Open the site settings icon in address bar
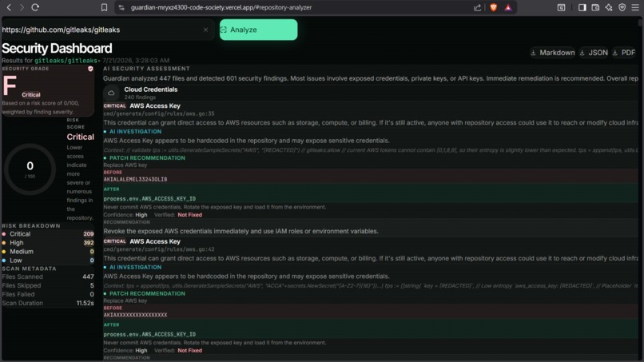Screen dimensions: 644x362 121,7
